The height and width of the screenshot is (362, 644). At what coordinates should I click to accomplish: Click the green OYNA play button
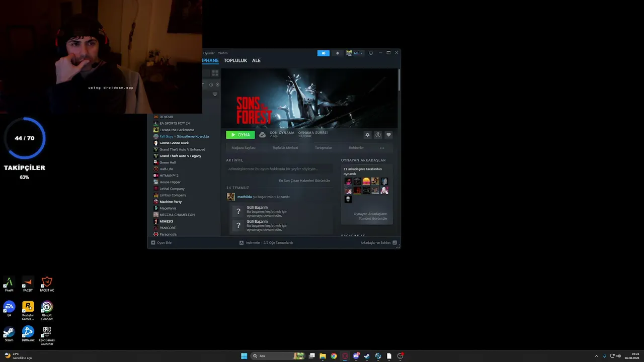(240, 135)
